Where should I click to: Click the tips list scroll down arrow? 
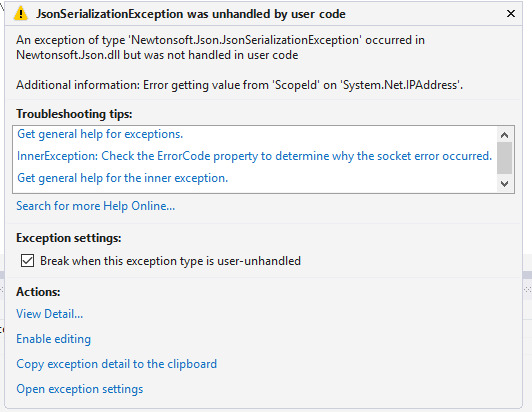click(x=505, y=184)
